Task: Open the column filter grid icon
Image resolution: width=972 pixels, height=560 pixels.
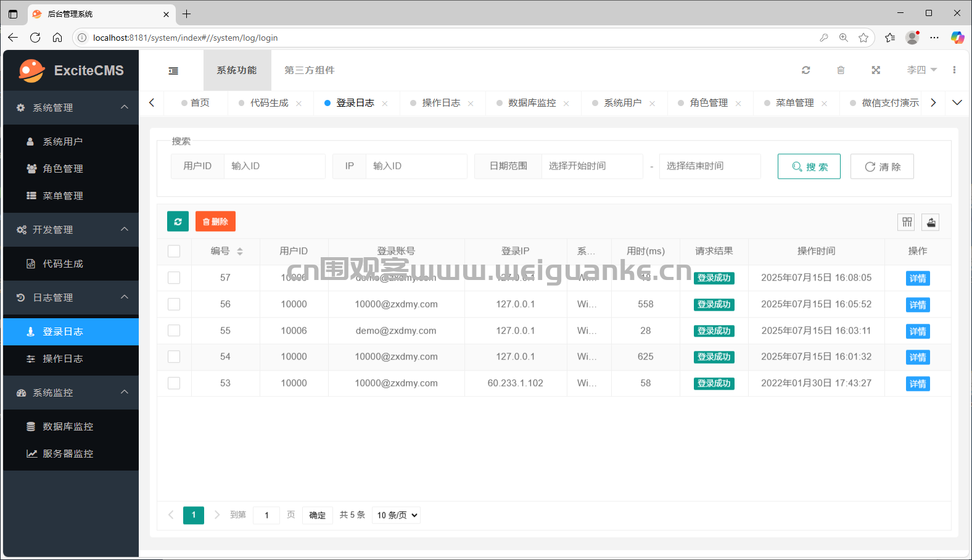Action: coord(907,222)
